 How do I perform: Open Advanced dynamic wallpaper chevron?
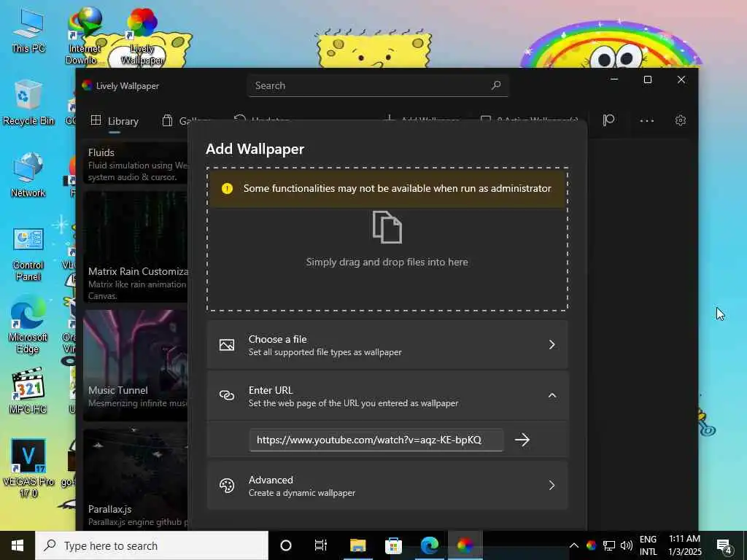pyautogui.click(x=551, y=485)
